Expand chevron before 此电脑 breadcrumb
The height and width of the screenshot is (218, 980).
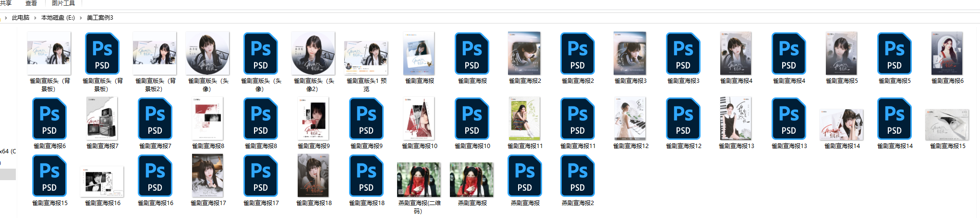point(6,18)
